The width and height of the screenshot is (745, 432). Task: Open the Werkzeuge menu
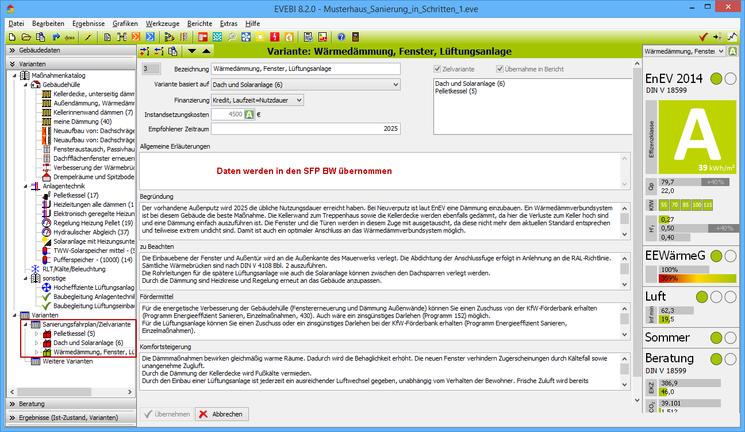click(162, 23)
